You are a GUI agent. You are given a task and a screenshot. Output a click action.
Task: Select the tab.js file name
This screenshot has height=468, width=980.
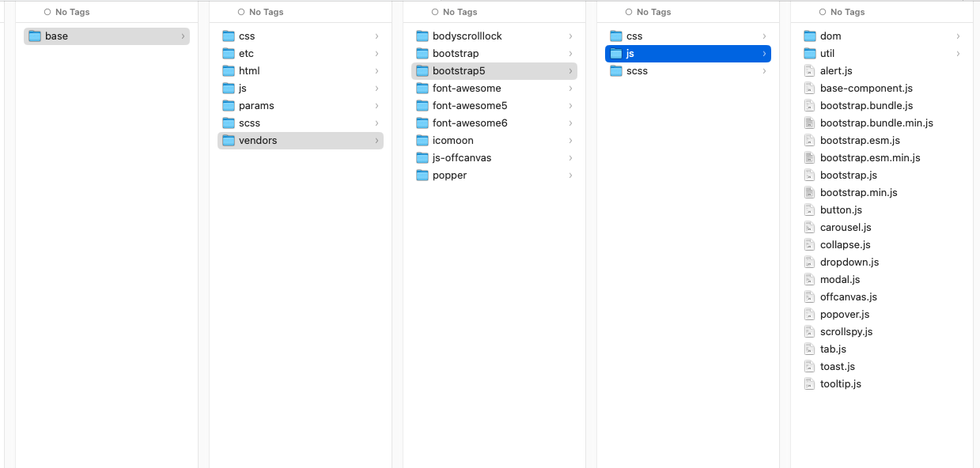(833, 349)
